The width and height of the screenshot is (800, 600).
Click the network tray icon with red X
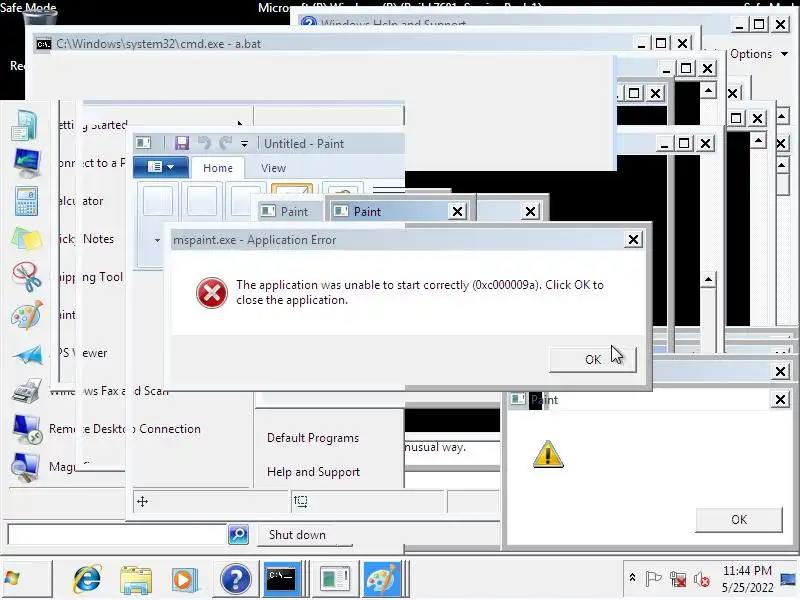point(678,579)
